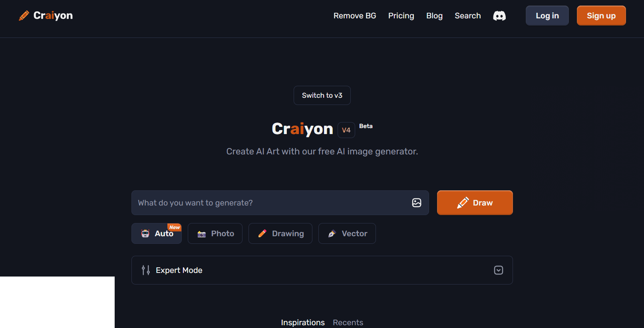
Task: Click the Craiyon pencil logo icon
Action: tap(24, 16)
